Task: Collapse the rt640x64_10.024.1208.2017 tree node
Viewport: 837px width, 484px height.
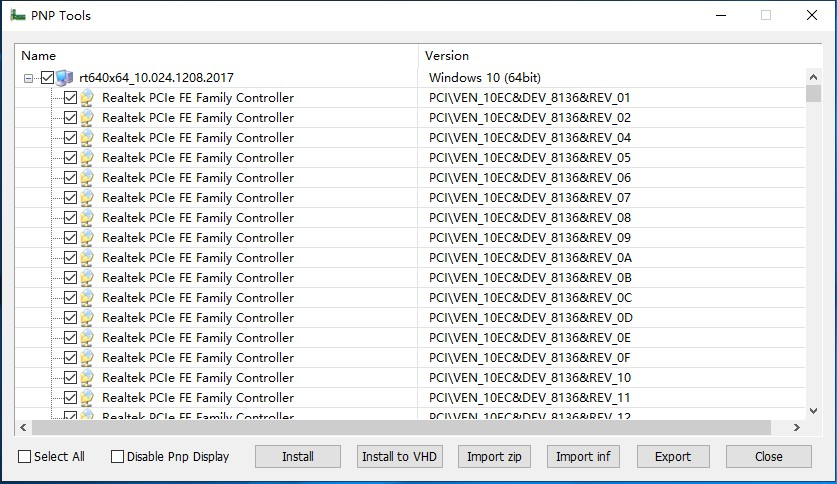Action: 29,78
